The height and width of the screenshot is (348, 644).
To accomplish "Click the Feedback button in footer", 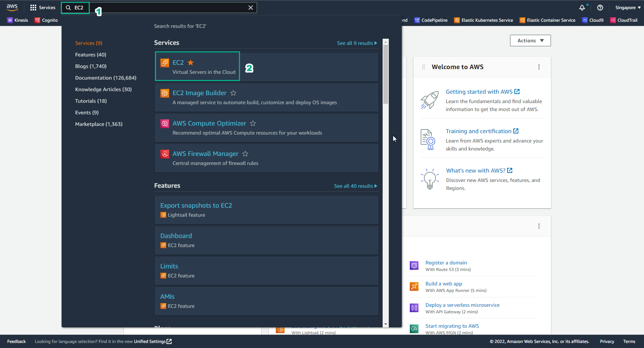I will (x=16, y=341).
